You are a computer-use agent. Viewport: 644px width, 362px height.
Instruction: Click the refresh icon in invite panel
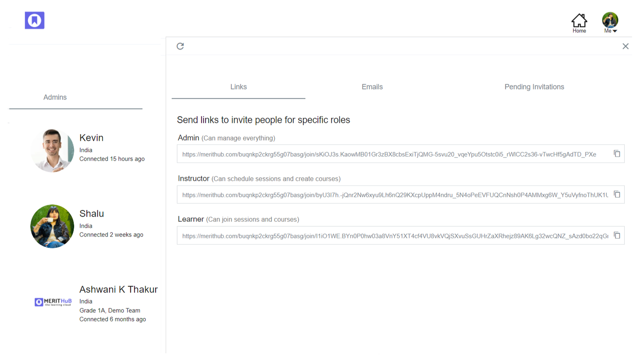click(x=180, y=46)
